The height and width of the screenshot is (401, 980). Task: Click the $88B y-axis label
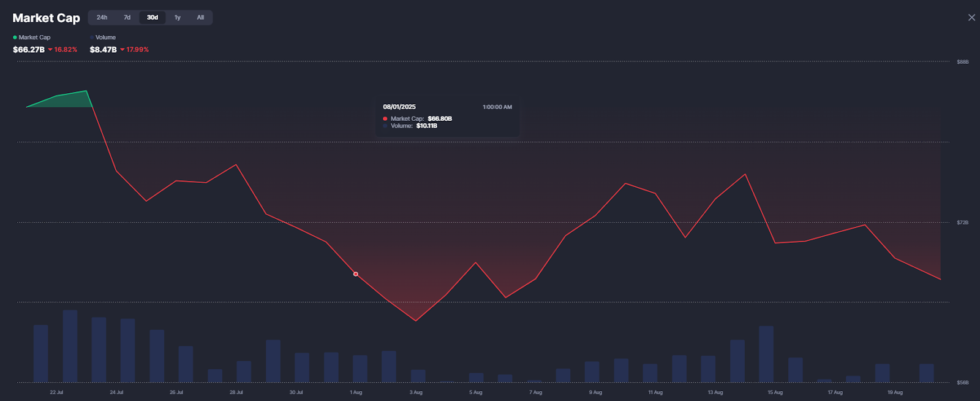[963, 62]
